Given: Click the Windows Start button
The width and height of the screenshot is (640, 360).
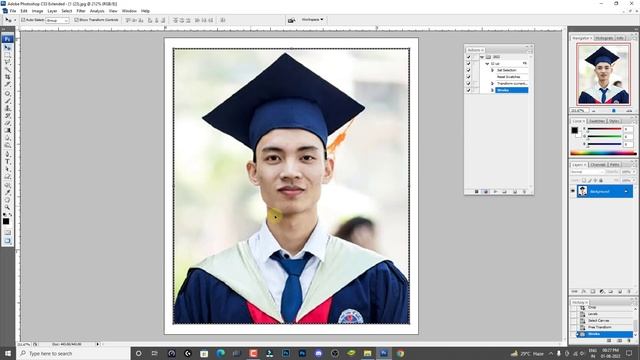Looking at the screenshot, I should (x=8, y=353).
